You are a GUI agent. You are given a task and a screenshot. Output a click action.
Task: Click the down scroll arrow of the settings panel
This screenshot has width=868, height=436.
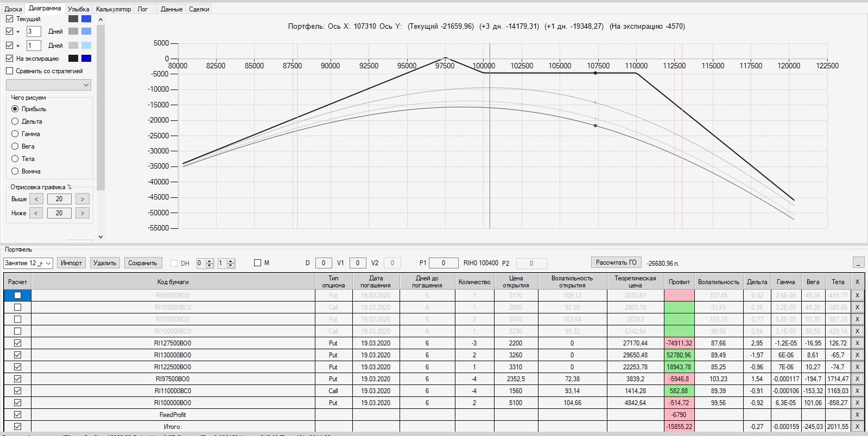click(x=100, y=237)
